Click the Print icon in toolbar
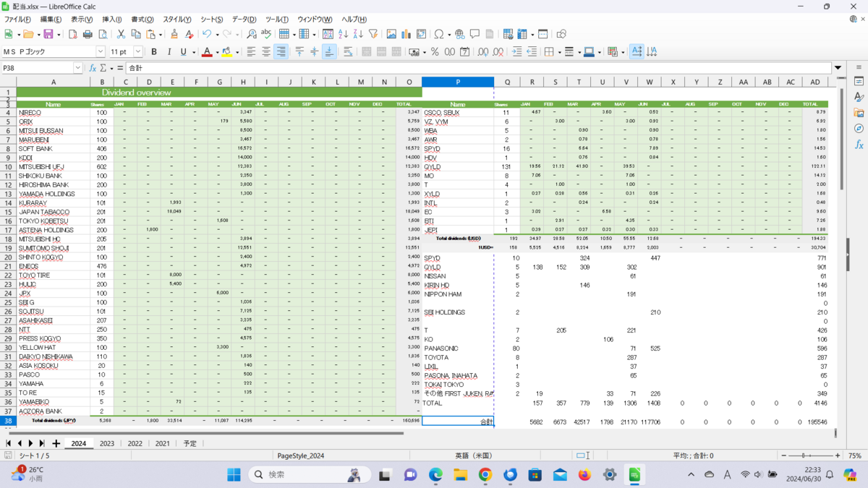Viewport: 868px width, 488px height. point(88,34)
